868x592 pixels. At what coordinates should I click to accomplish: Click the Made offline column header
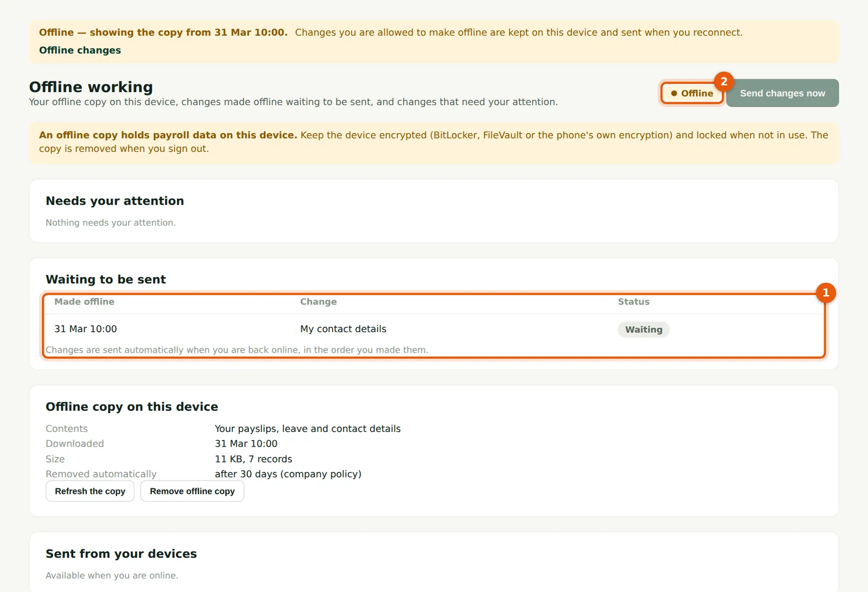[84, 302]
